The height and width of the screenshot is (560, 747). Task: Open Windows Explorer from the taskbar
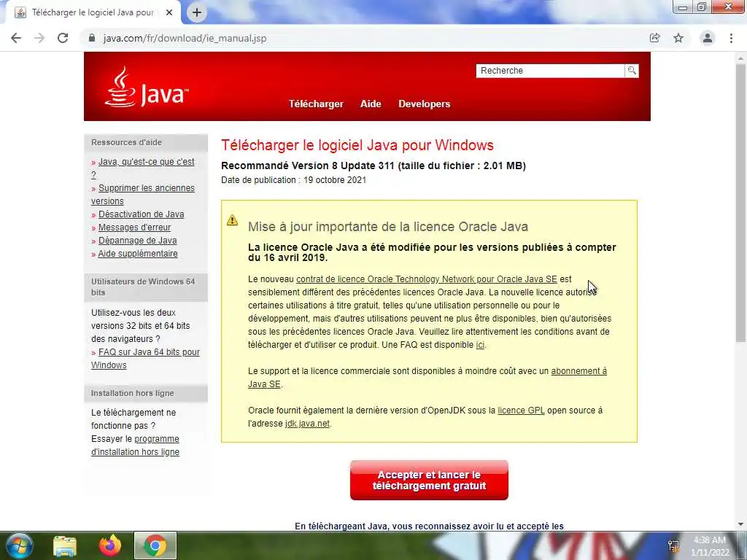(65, 545)
